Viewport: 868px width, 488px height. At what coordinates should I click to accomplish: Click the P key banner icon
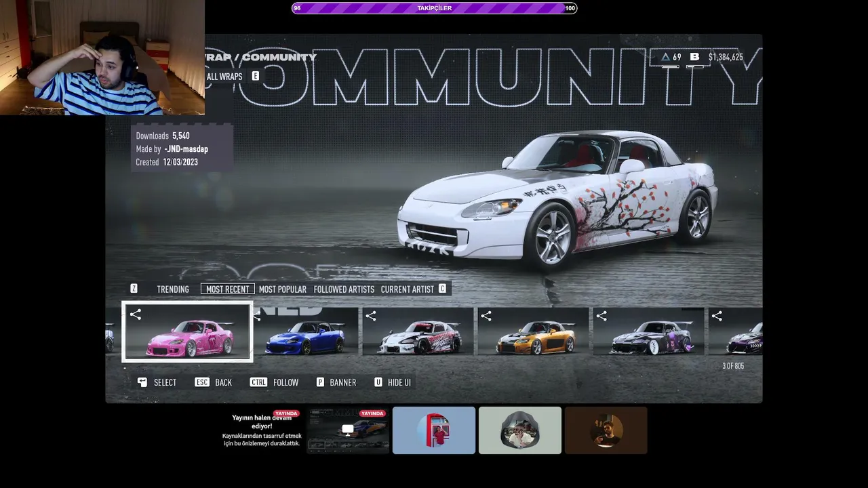[320, 382]
